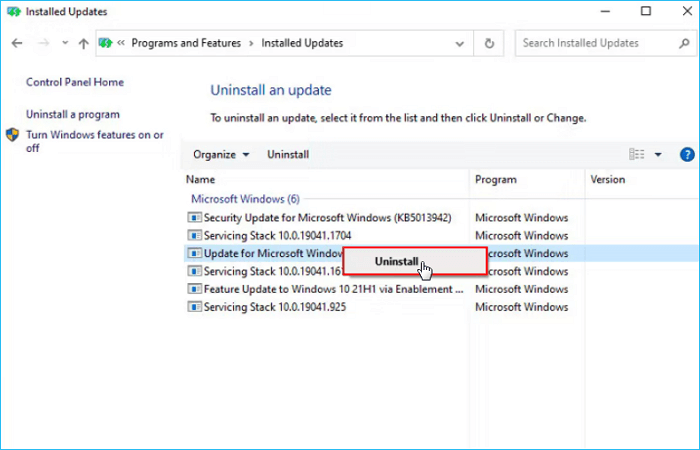Image resolution: width=700 pixels, height=450 pixels.
Task: Refresh the Installed Updates list
Action: tap(489, 43)
